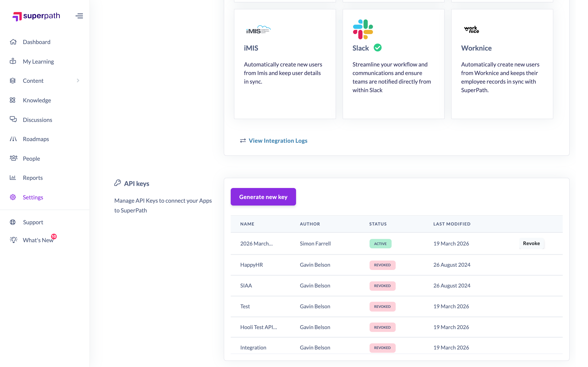Open the Reports bar-chart icon
The height and width of the screenshot is (367, 588).
pos(13,178)
